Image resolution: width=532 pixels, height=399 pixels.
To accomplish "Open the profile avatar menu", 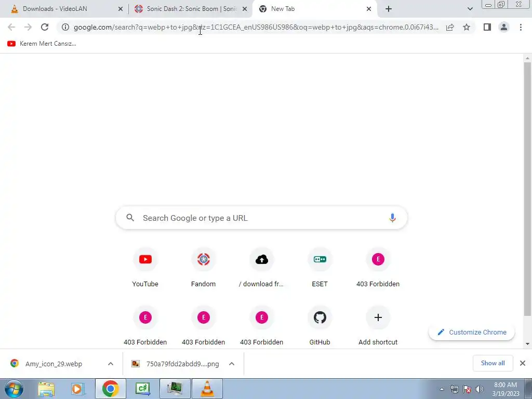I will point(504,27).
